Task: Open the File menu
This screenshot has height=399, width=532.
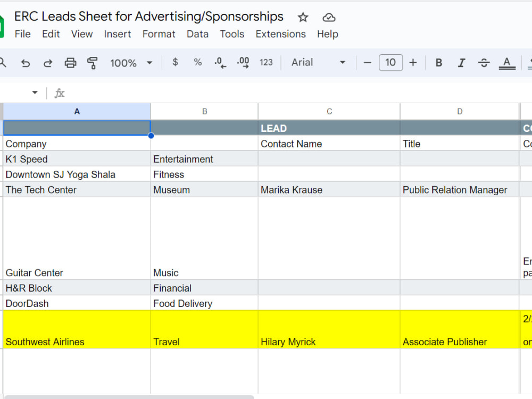Action: pos(23,34)
